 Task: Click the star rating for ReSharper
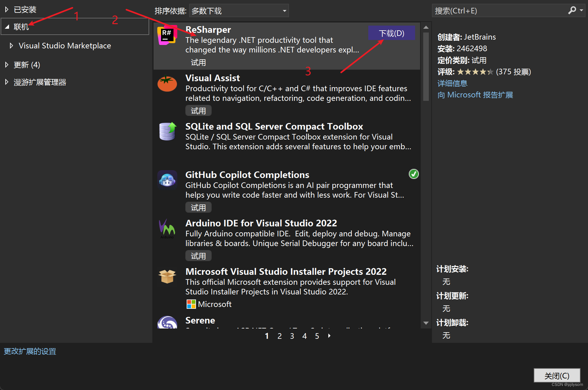click(x=475, y=72)
